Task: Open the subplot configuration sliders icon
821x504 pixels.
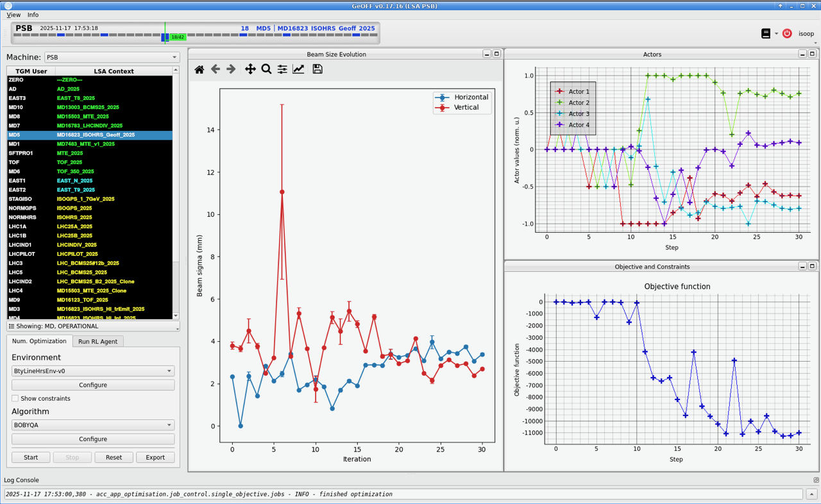Action: pos(282,69)
